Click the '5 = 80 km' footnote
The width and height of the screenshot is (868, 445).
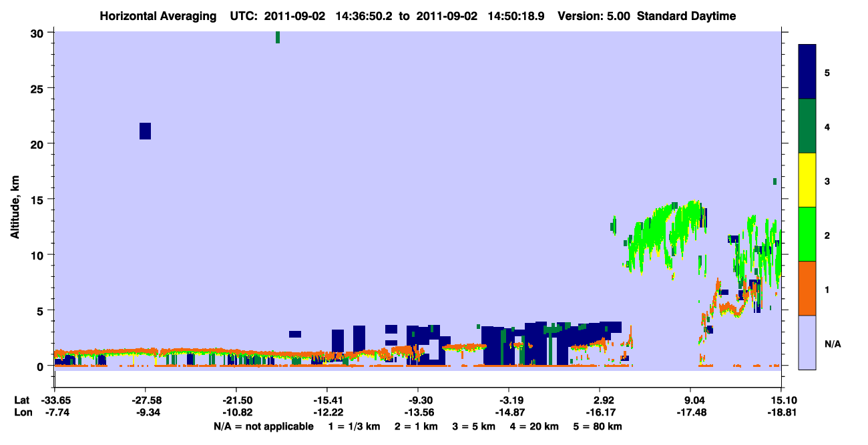tap(598, 426)
